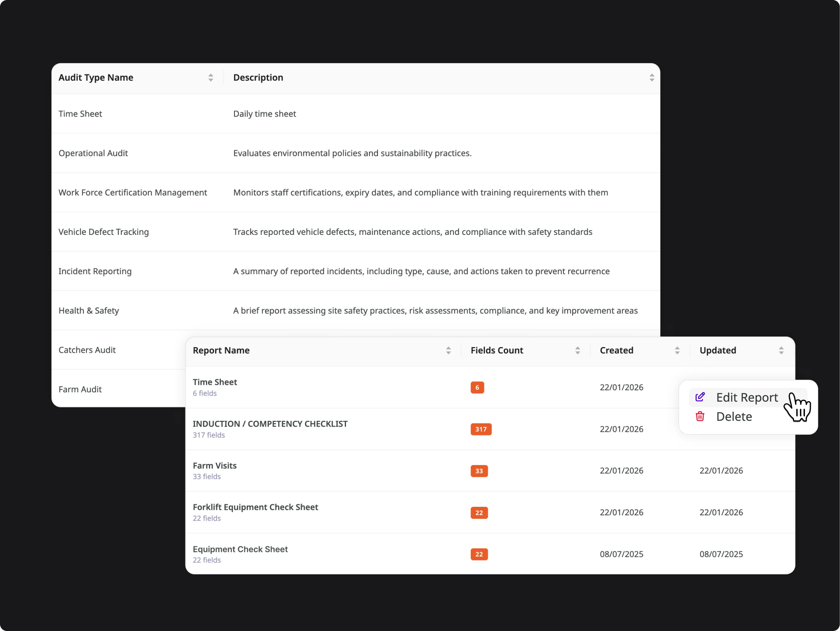
Task: Sort by Audit Type Name arrows
Action: 210,78
